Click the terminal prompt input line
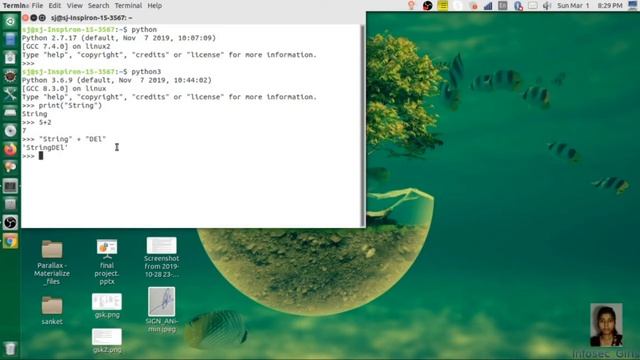 point(191,156)
